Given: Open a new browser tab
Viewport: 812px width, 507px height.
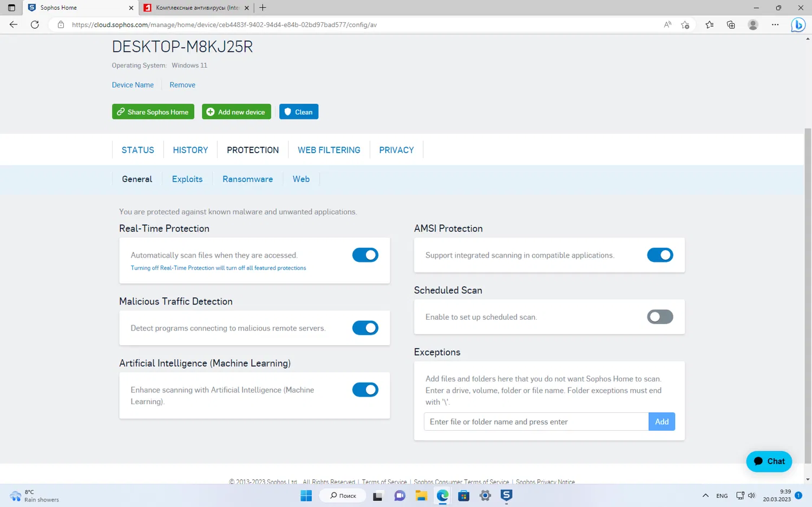Looking at the screenshot, I should (x=263, y=8).
